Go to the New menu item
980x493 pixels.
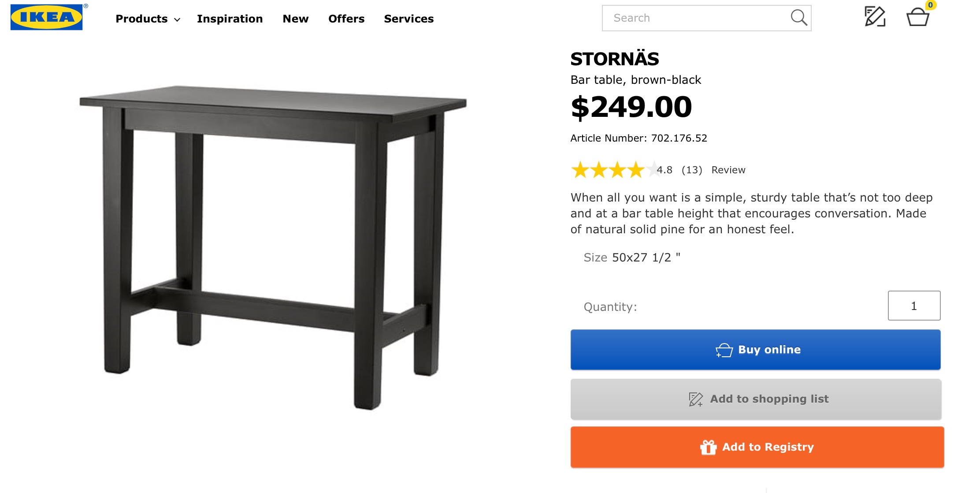coord(295,19)
